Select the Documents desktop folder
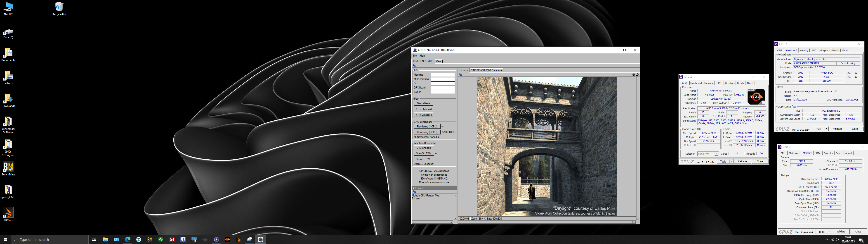This screenshot has width=868, height=244. click(x=8, y=55)
